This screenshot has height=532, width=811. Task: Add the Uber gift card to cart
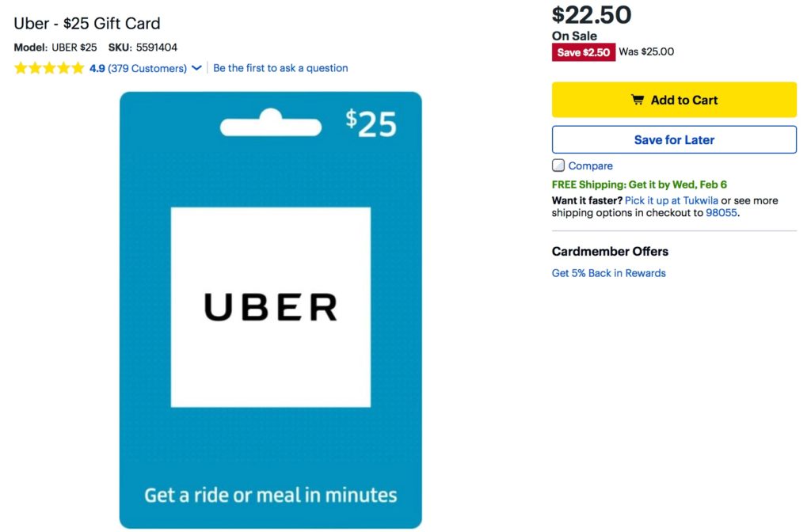click(x=674, y=100)
